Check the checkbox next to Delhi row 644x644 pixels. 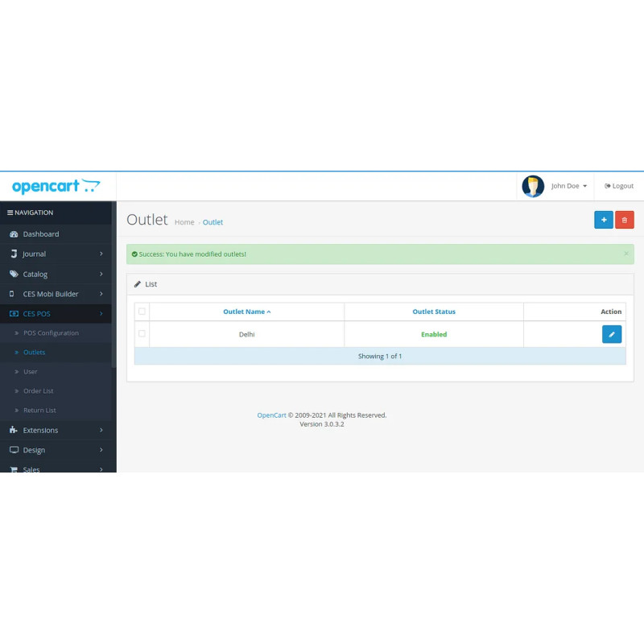(142, 334)
